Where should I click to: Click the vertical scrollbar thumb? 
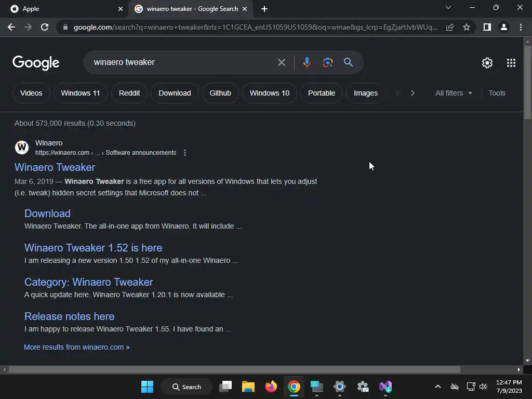tap(527, 82)
